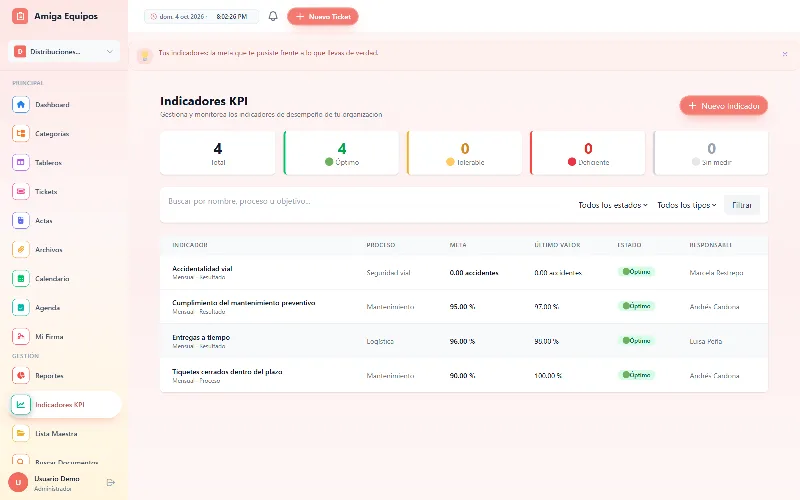
Task: Open Buscar Documentos sidebar item
Action: coord(64,461)
